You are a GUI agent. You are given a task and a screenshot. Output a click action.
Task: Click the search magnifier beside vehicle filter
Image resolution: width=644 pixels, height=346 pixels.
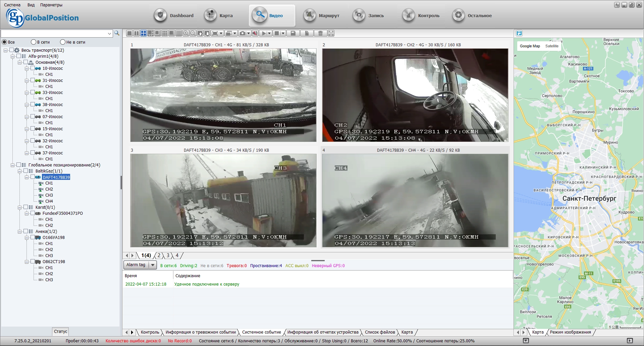click(x=117, y=33)
